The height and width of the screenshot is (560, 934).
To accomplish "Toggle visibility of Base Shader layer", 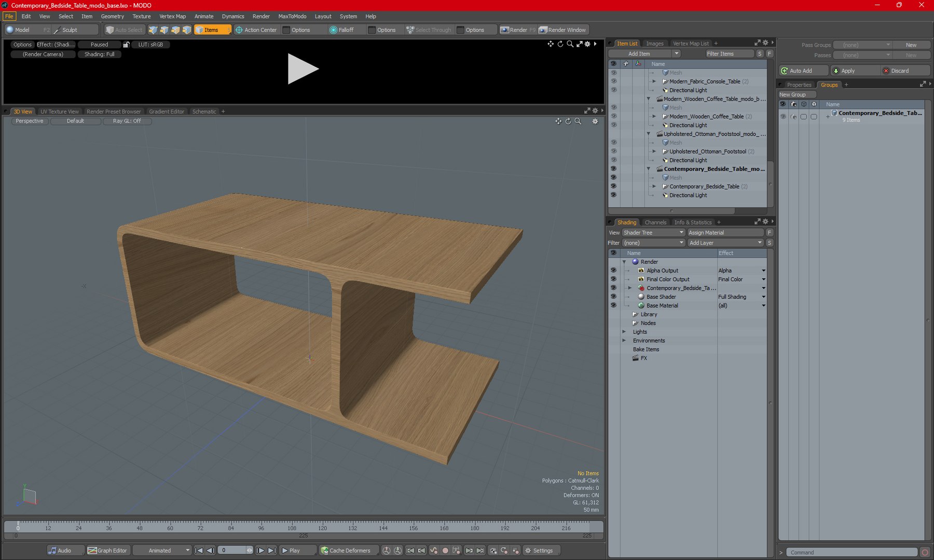I will 613,297.
